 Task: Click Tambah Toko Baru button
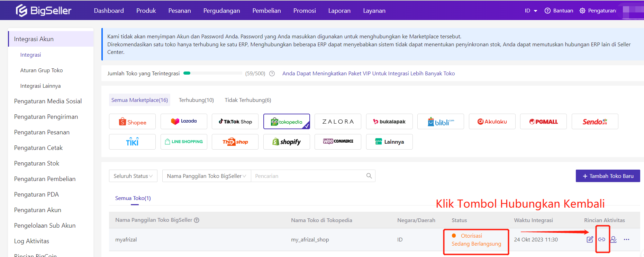point(608,176)
